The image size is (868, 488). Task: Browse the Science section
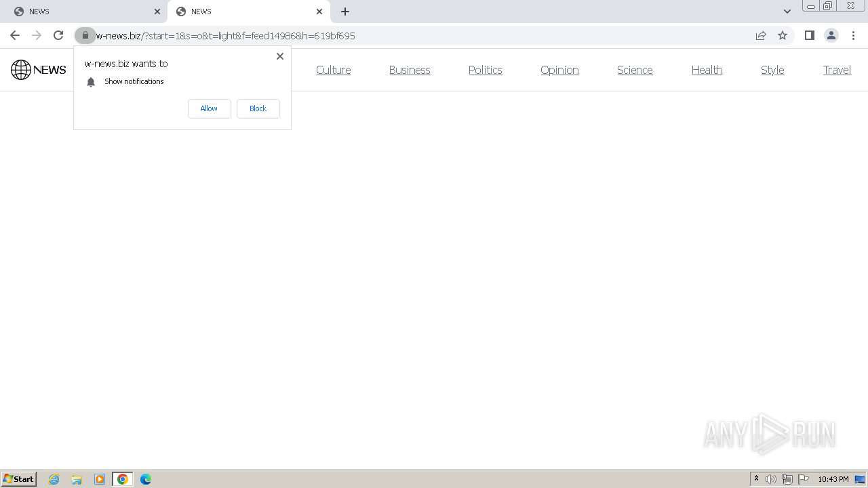click(635, 70)
